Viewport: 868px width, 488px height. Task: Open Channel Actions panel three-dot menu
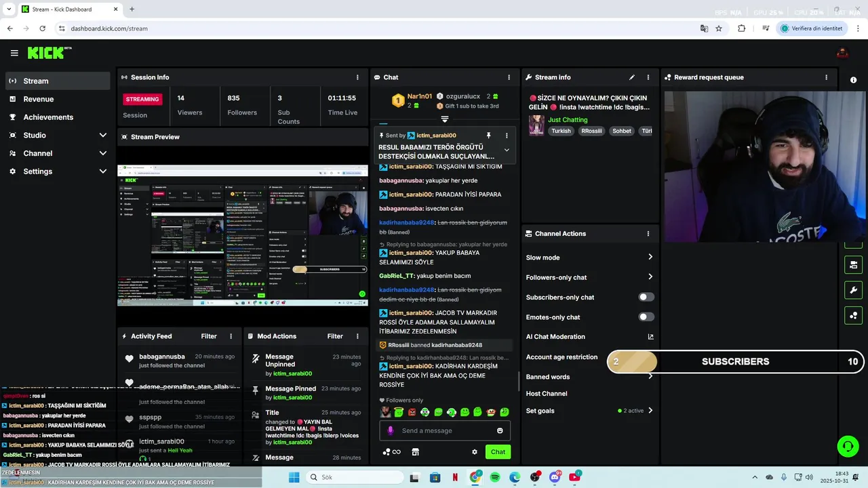[648, 234]
